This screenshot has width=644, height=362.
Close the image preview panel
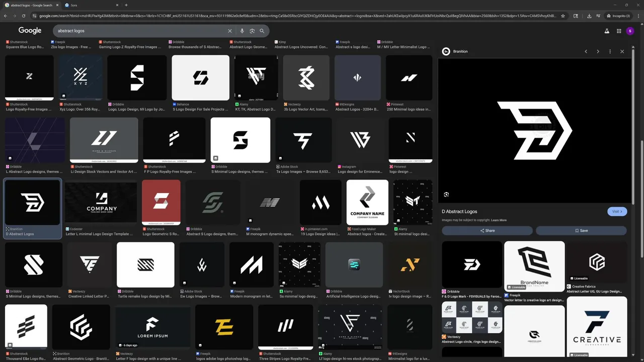(x=622, y=51)
